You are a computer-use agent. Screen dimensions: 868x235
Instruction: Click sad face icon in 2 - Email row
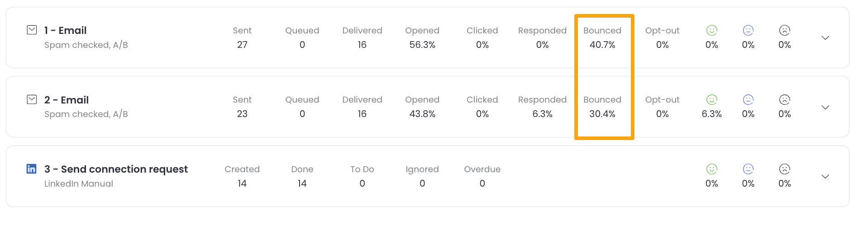point(784,99)
